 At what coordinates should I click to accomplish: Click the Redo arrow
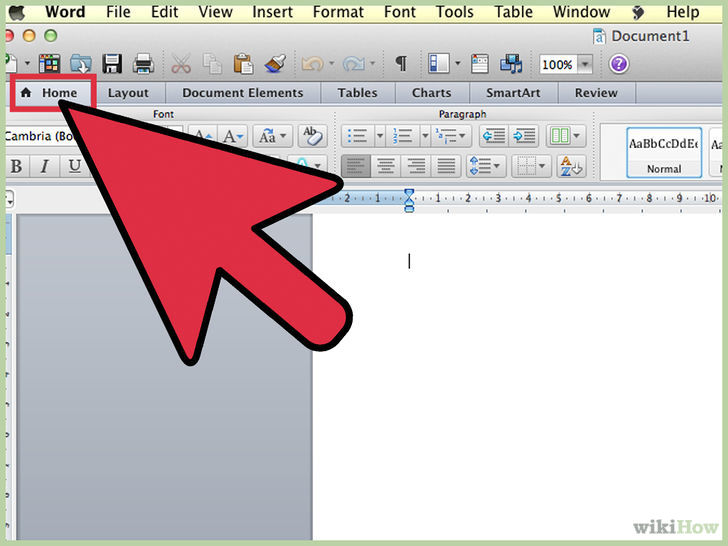point(354,64)
